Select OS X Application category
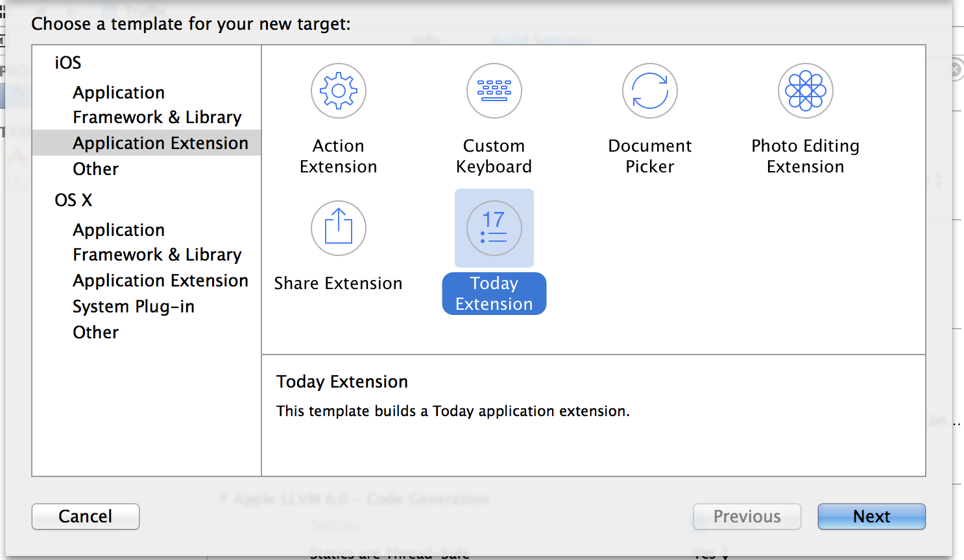This screenshot has height=560, width=964. pyautogui.click(x=119, y=230)
